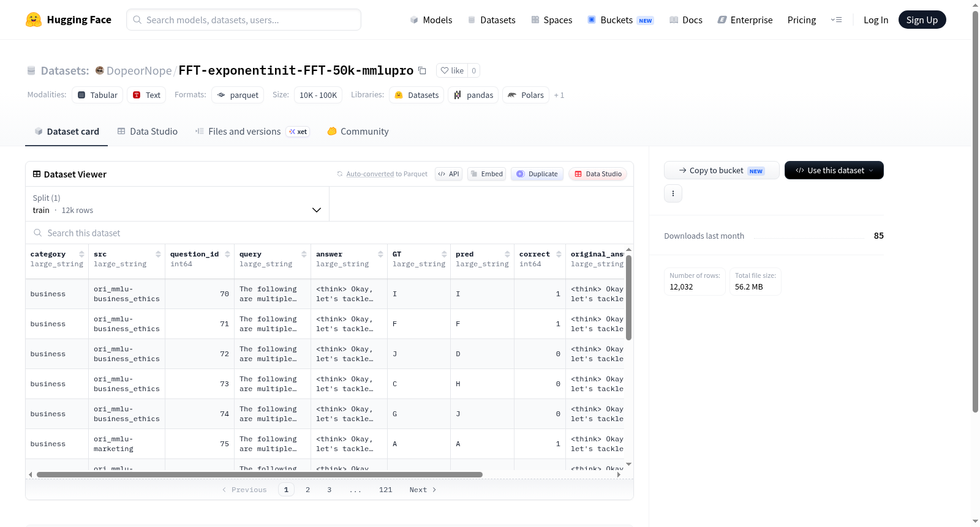
Task: Go to page 3 of the table
Action: click(x=329, y=490)
